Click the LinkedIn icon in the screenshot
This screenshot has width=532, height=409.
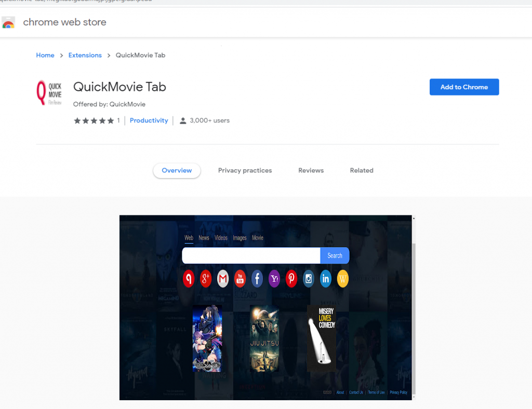pos(325,279)
